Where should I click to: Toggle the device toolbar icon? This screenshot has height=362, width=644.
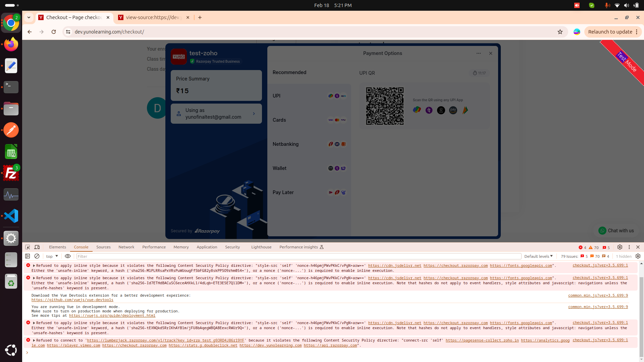click(37, 247)
